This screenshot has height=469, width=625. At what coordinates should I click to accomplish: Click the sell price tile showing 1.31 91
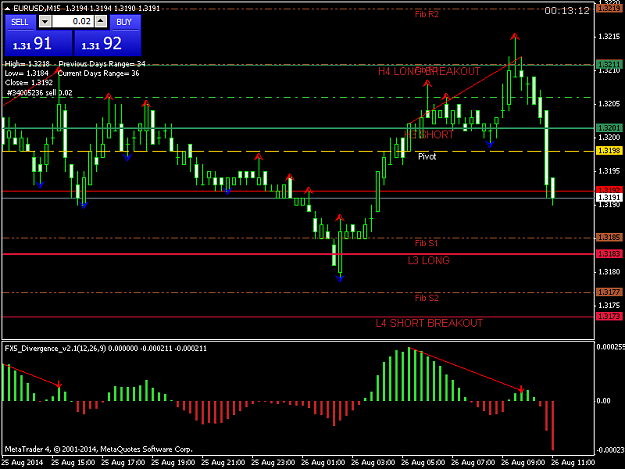pyautogui.click(x=38, y=43)
